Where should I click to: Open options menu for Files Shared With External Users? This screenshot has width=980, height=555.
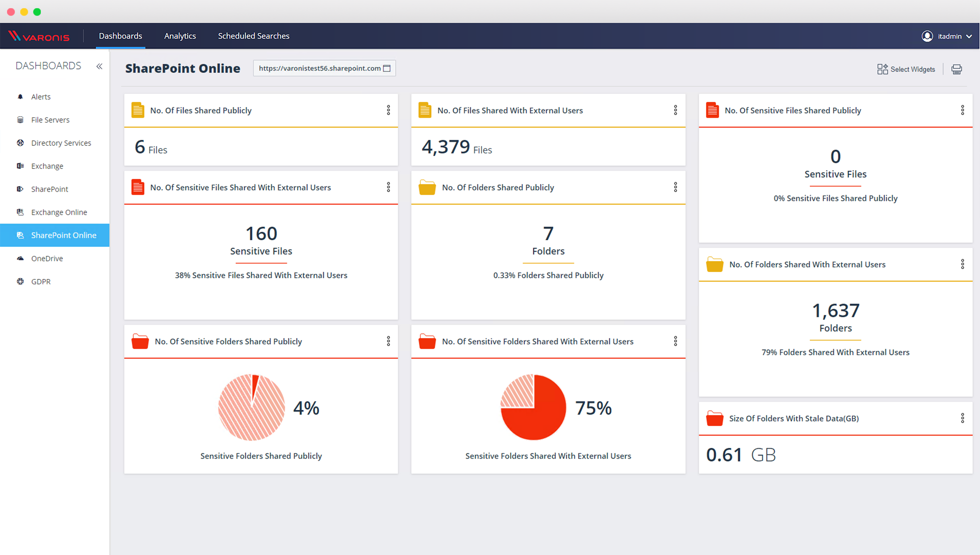(675, 111)
